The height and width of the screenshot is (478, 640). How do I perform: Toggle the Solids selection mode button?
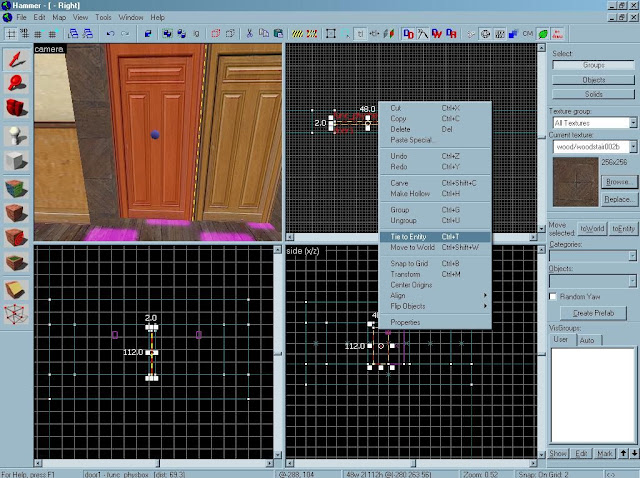click(594, 93)
